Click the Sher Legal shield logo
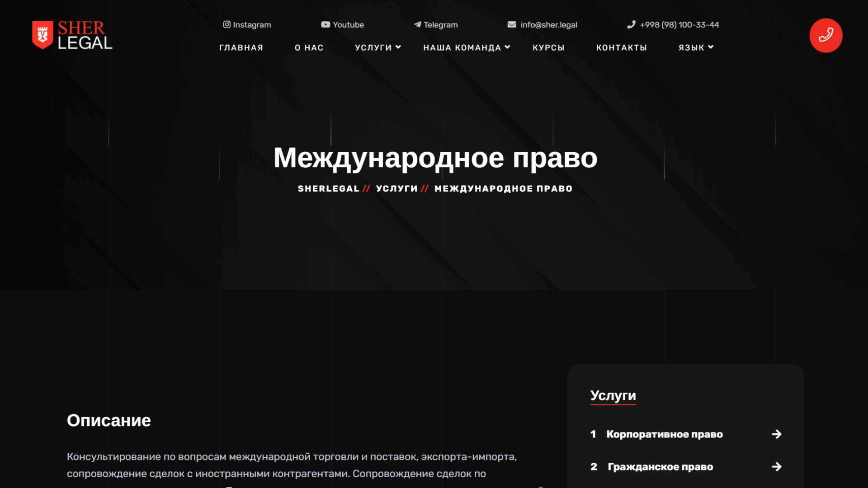Image resolution: width=868 pixels, height=488 pixels. point(43,35)
